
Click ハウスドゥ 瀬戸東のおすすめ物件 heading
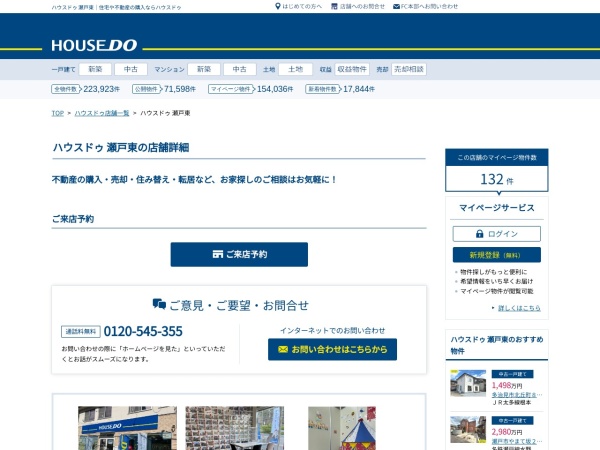click(497, 345)
